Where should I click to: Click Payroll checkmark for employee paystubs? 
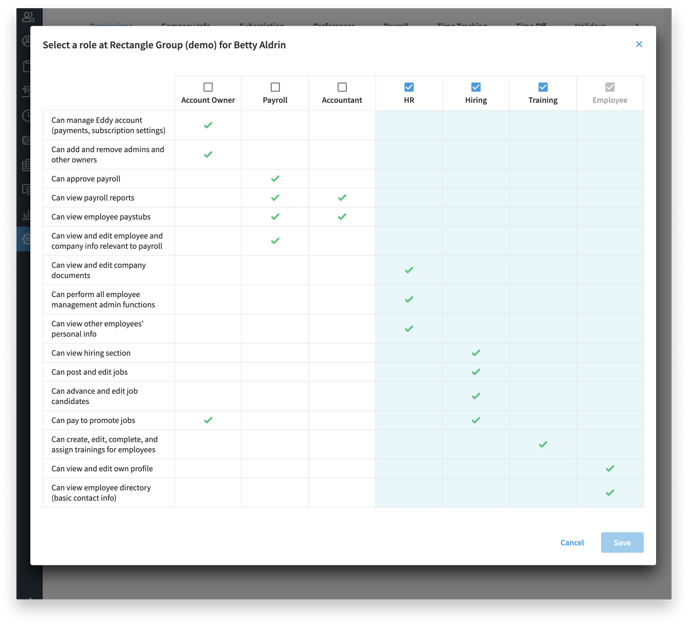coord(275,216)
